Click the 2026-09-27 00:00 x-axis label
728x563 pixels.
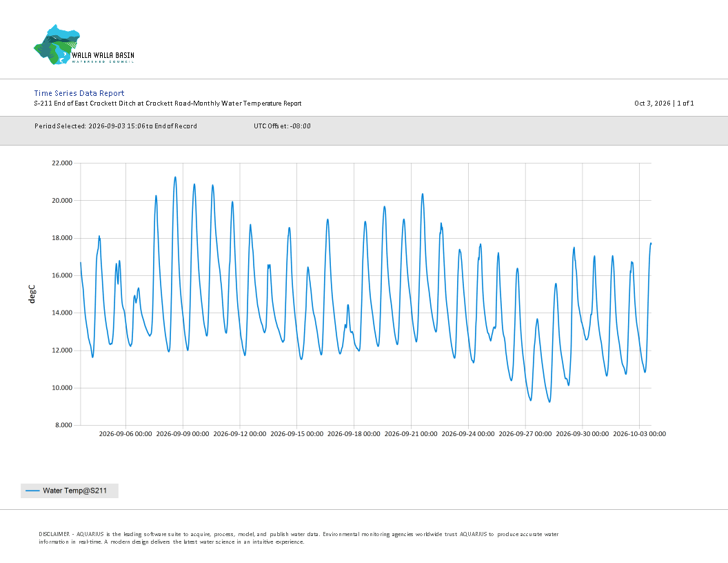[525, 434]
